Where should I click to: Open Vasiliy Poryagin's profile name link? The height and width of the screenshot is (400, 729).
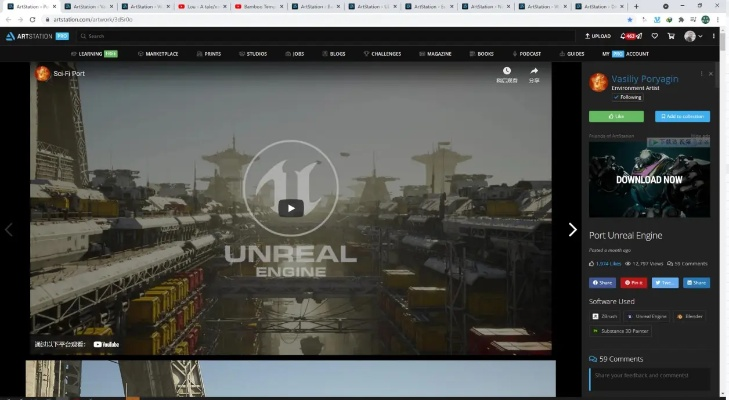point(644,79)
